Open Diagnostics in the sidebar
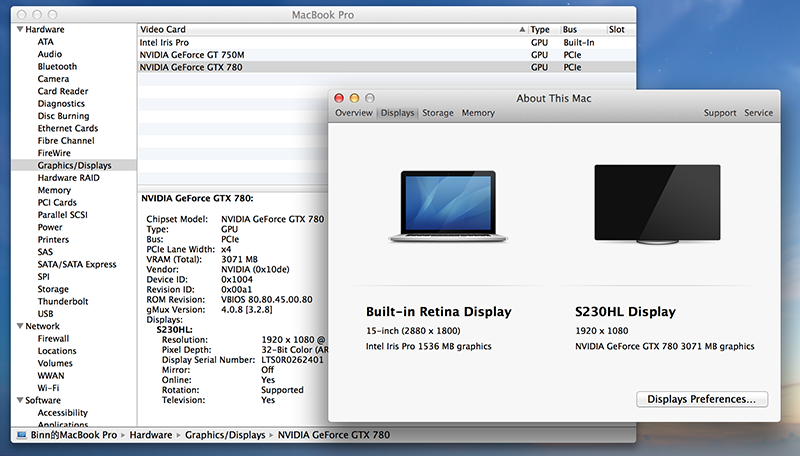 [61, 104]
